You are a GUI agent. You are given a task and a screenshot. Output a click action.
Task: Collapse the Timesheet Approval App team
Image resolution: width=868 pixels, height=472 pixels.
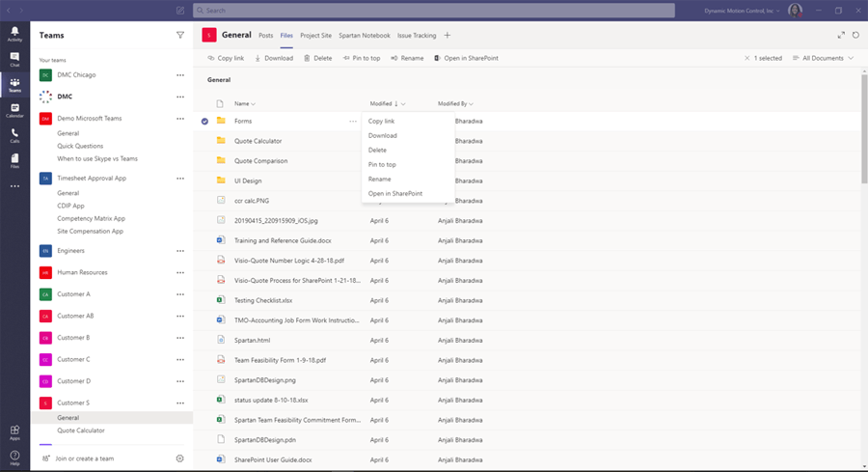point(92,178)
